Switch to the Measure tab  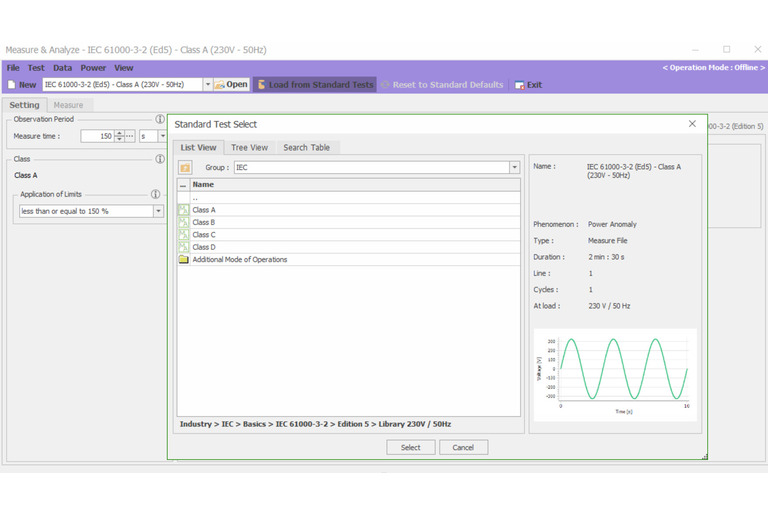click(68, 105)
